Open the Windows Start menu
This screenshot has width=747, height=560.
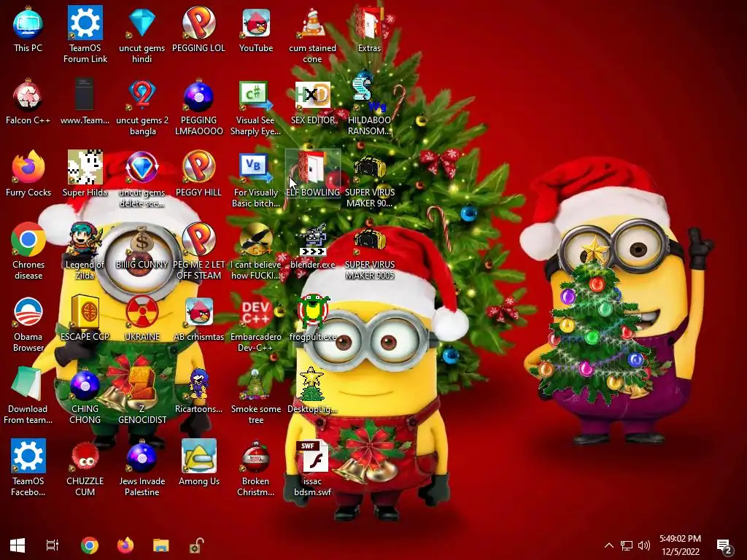pos(18,545)
